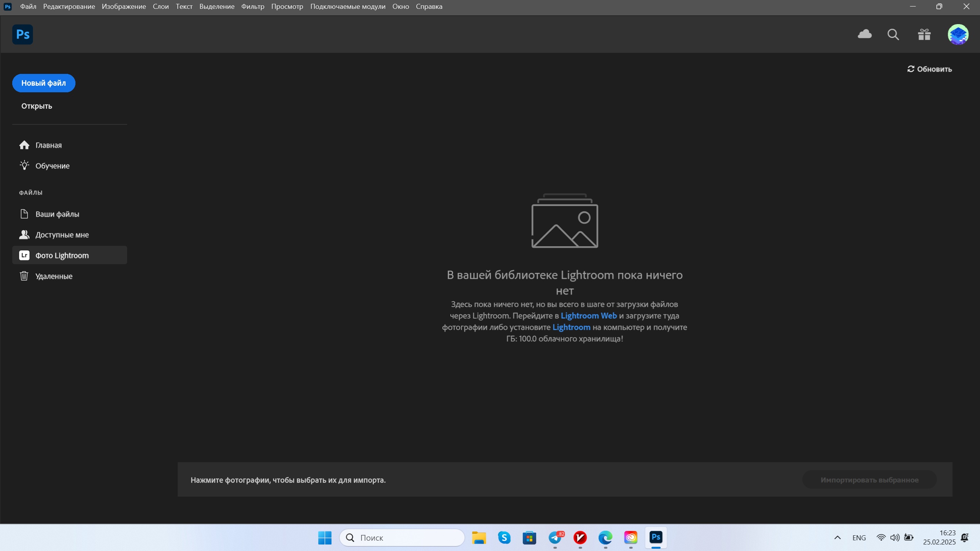Screen dimensions: 980x551
Task: Open the volume speaker tray icon
Action: pos(895,538)
